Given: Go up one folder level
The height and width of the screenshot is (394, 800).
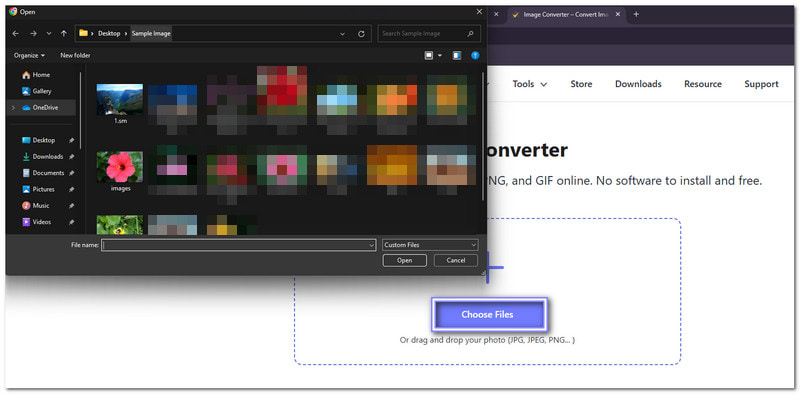Looking at the screenshot, I should click(x=64, y=34).
